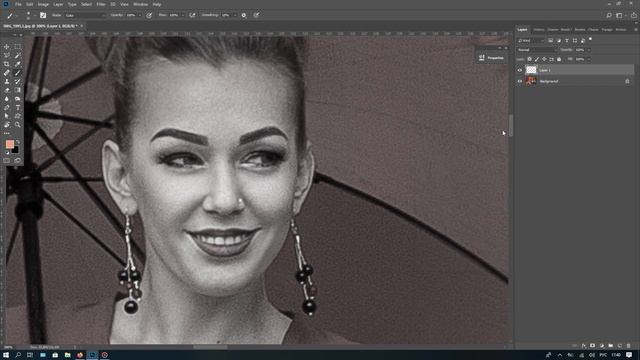The image size is (640, 360).
Task: Open the Image menu
Action: pos(43,4)
